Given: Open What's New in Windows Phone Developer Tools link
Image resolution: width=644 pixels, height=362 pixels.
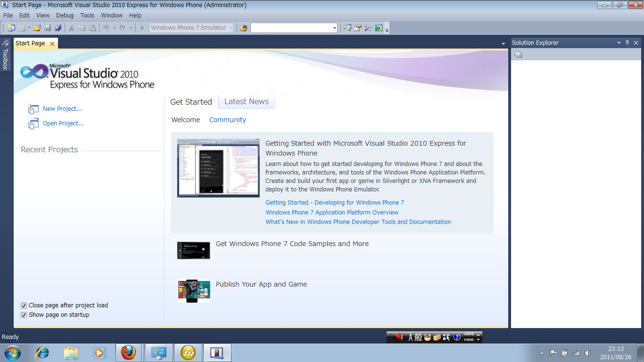Looking at the screenshot, I should click(358, 222).
